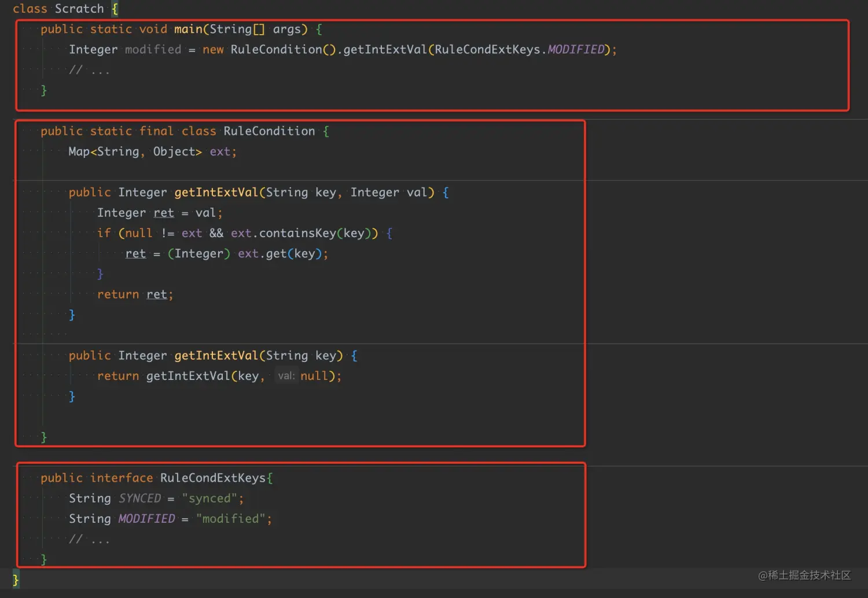Screen dimensions: 868x598
Task: Click the MODIFIED constant in main method
Action: point(576,50)
